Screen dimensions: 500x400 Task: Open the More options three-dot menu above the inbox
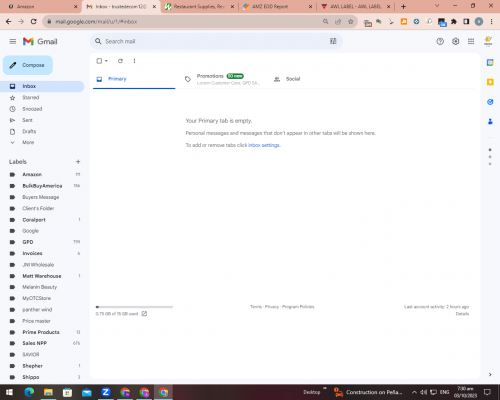pos(134,61)
